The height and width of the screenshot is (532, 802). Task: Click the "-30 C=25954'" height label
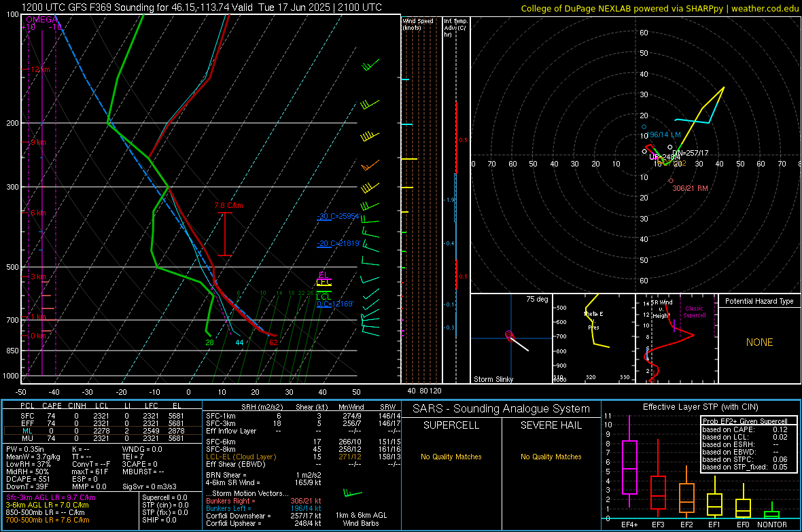(338, 216)
